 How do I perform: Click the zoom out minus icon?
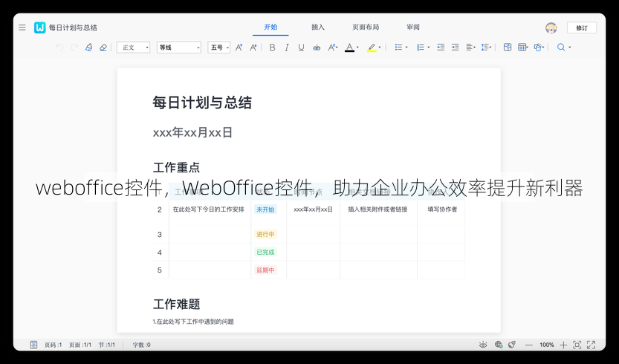[x=528, y=345]
